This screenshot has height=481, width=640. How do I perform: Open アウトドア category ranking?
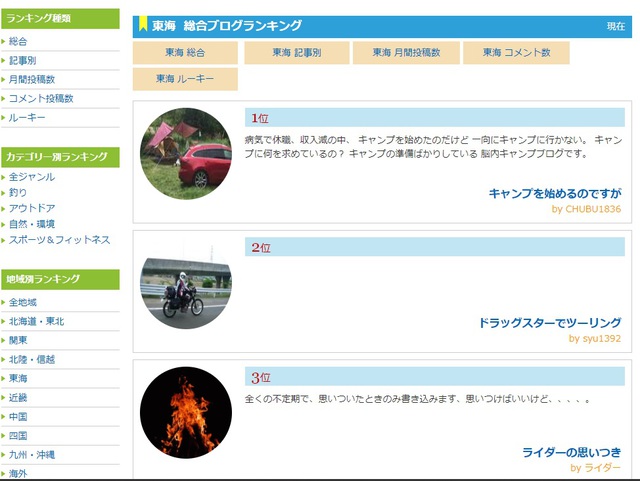(x=32, y=208)
